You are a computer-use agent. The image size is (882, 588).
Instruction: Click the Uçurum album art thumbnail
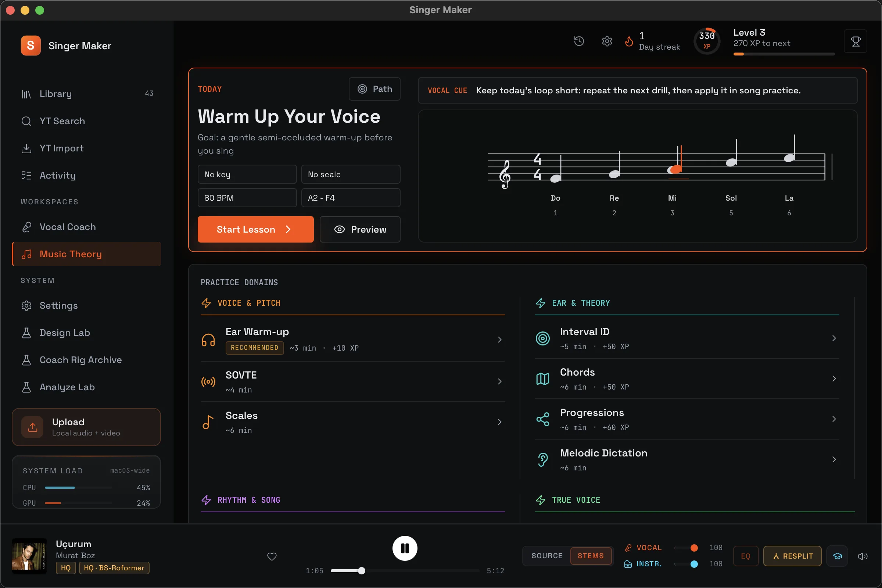[29, 556]
